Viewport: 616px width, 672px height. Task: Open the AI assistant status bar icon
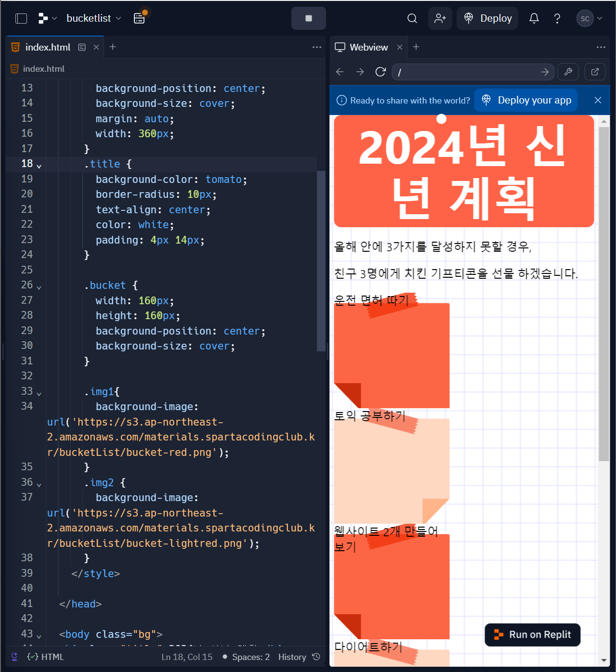click(x=14, y=657)
